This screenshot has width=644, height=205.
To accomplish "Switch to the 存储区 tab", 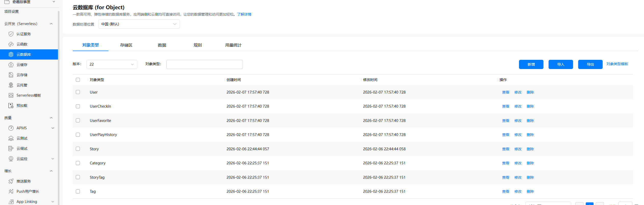I will click(126, 45).
